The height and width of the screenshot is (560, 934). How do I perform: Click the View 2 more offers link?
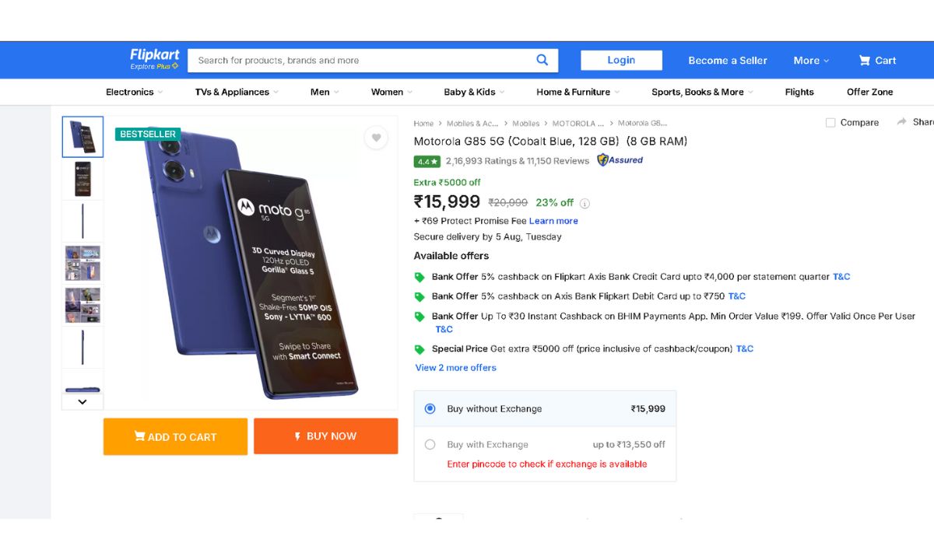coord(456,368)
